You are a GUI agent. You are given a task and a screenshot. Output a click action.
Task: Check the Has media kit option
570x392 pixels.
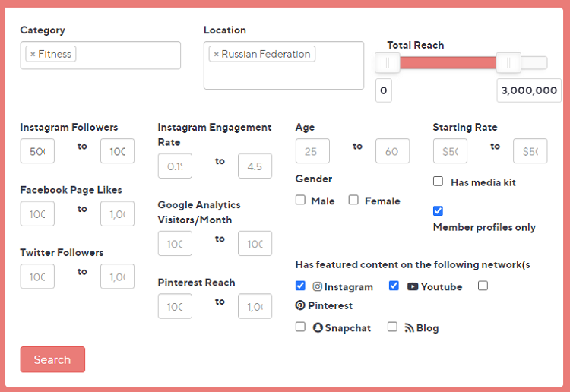click(x=438, y=182)
